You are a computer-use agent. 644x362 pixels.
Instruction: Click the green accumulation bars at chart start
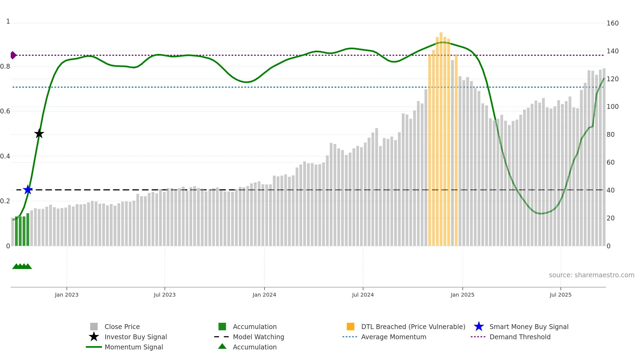(x=22, y=230)
